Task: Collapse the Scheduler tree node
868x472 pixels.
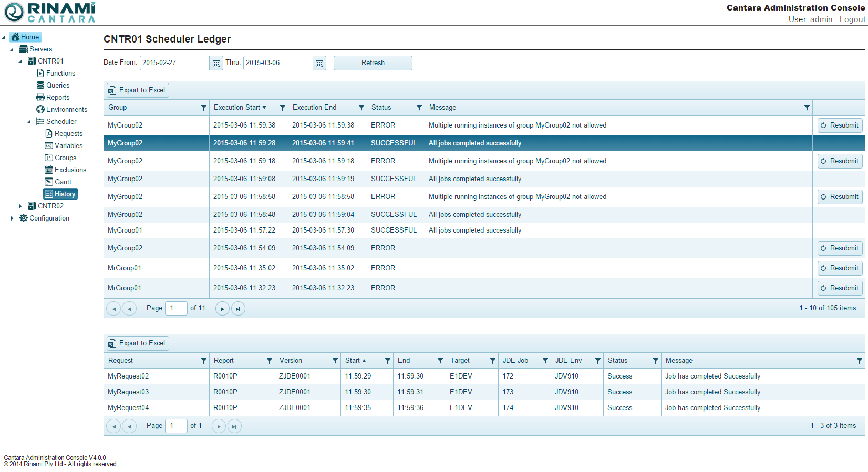Action: pos(29,122)
